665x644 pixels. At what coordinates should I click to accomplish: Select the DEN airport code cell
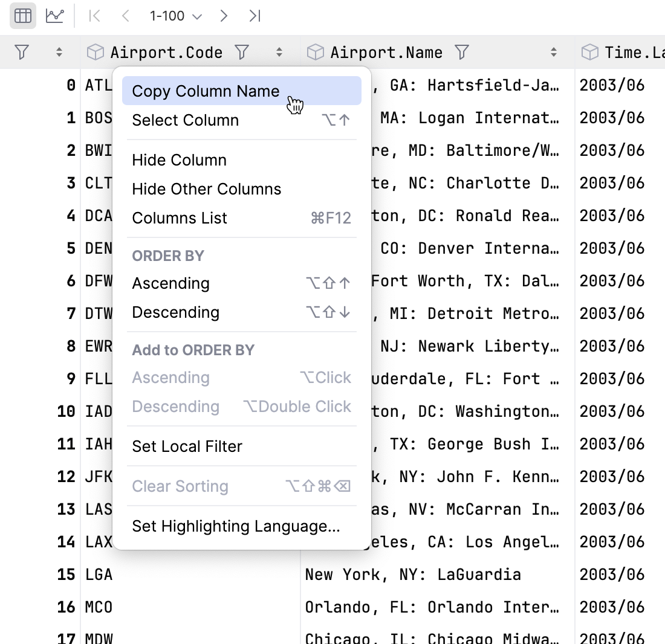[x=99, y=248]
